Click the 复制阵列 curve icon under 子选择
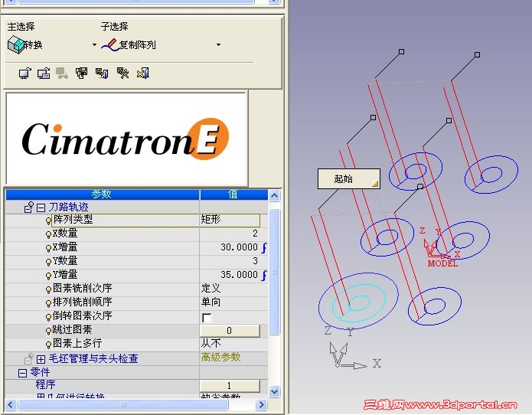Image resolution: width=532 pixels, height=415 pixels. [110, 44]
